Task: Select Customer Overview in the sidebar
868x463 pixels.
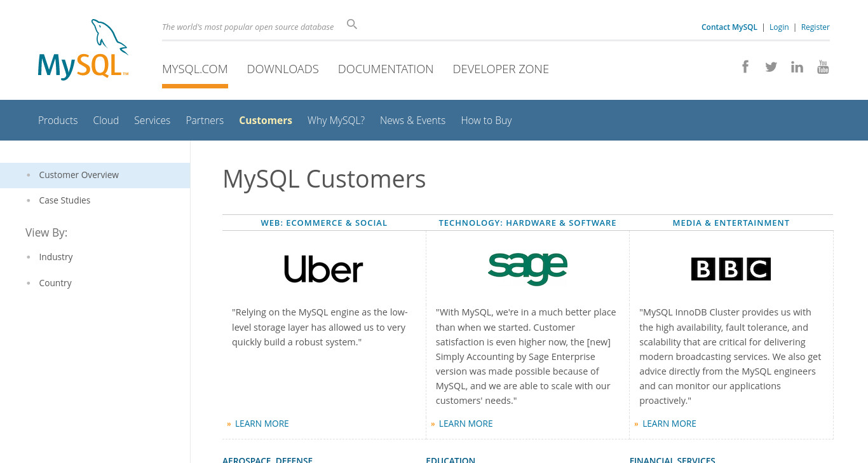Action: pyautogui.click(x=95, y=175)
